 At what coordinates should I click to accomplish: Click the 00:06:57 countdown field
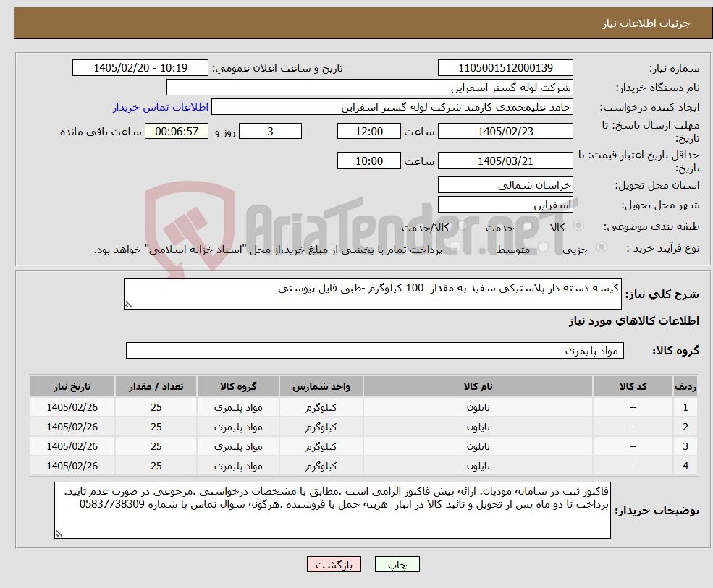177,132
